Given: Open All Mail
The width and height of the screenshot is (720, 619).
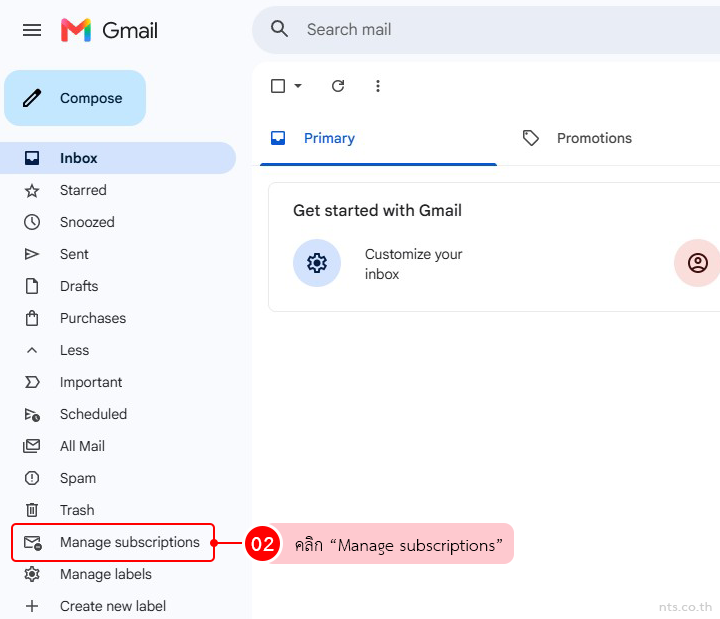Looking at the screenshot, I should point(82,446).
